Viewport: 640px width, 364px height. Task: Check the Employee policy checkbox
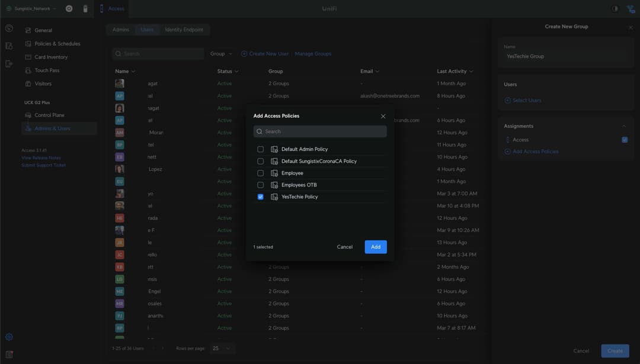260,173
